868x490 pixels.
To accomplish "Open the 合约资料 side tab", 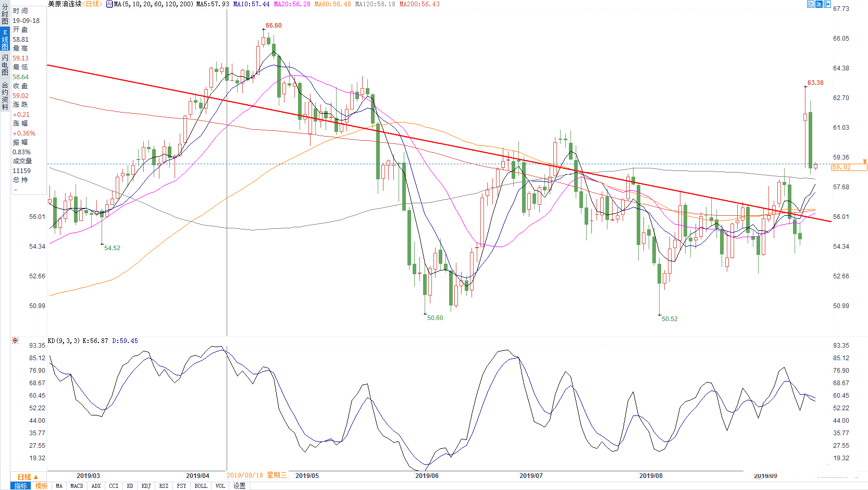I will (5, 95).
